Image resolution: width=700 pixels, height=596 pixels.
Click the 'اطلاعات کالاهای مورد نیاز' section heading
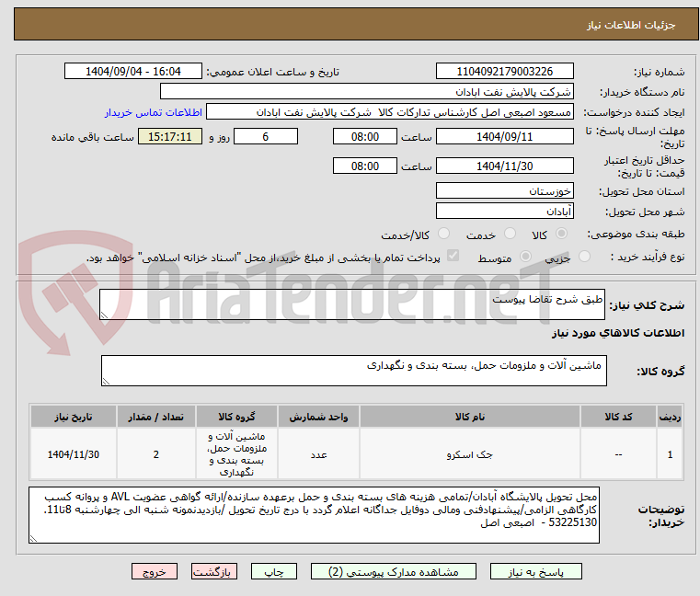pyautogui.click(x=618, y=333)
